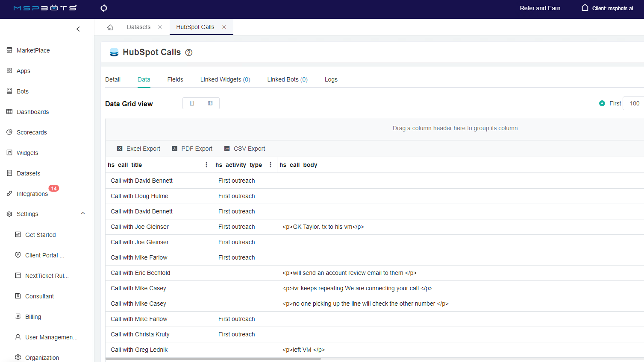Image resolution: width=644 pixels, height=362 pixels.
Task: Click the User Management icon
Action: (x=18, y=337)
